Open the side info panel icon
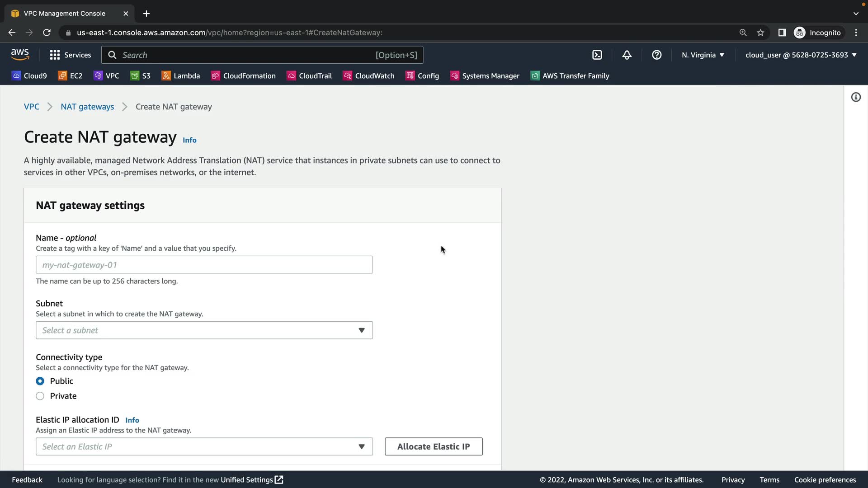 click(855, 97)
